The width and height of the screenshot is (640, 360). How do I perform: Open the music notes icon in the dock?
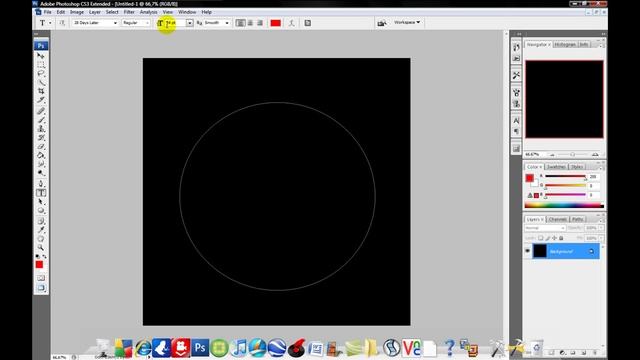coord(239,348)
